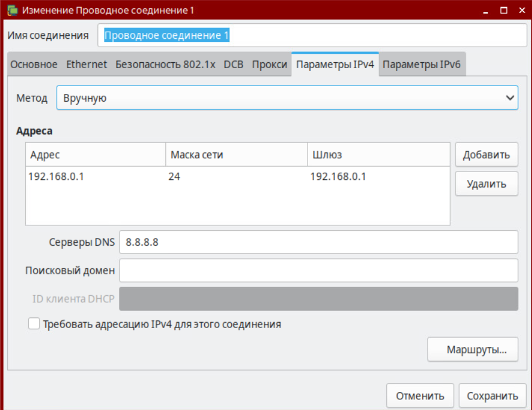Click the Адрес column header
Viewport: 532px width, 410px height.
[x=96, y=155]
